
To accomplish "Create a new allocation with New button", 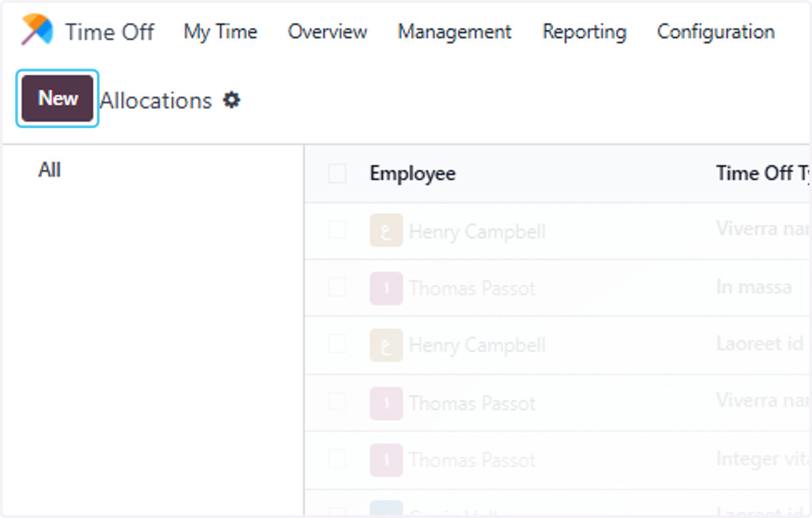I will click(58, 99).
